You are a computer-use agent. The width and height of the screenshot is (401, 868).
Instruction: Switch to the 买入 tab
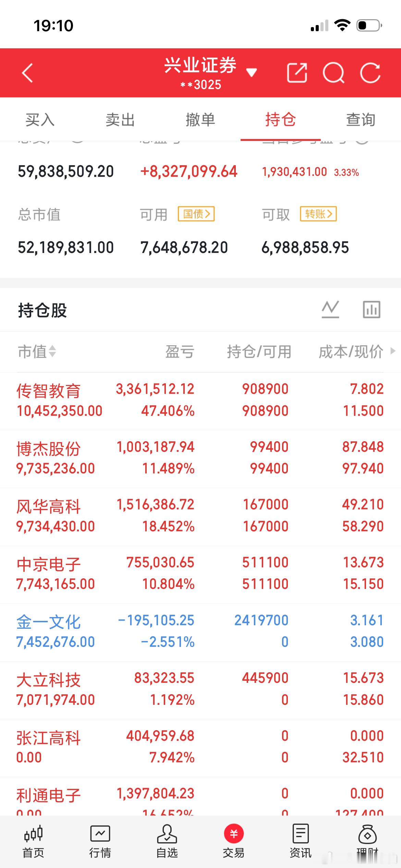[x=40, y=120]
